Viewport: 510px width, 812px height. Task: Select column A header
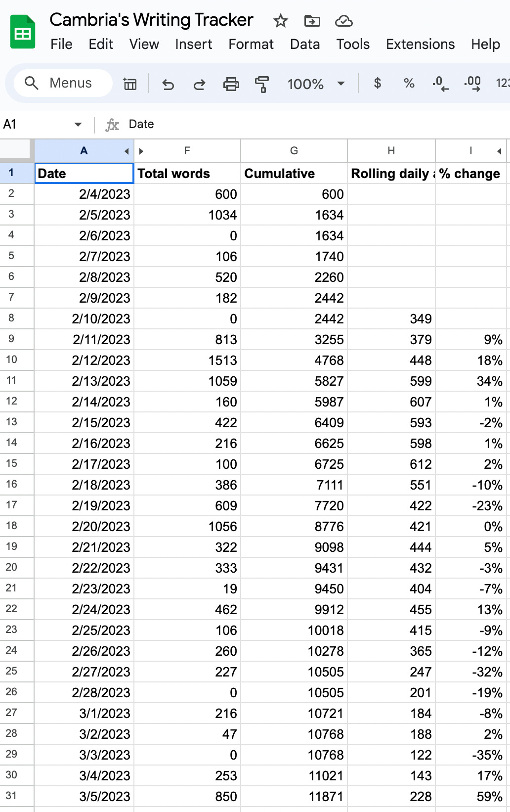click(x=84, y=151)
